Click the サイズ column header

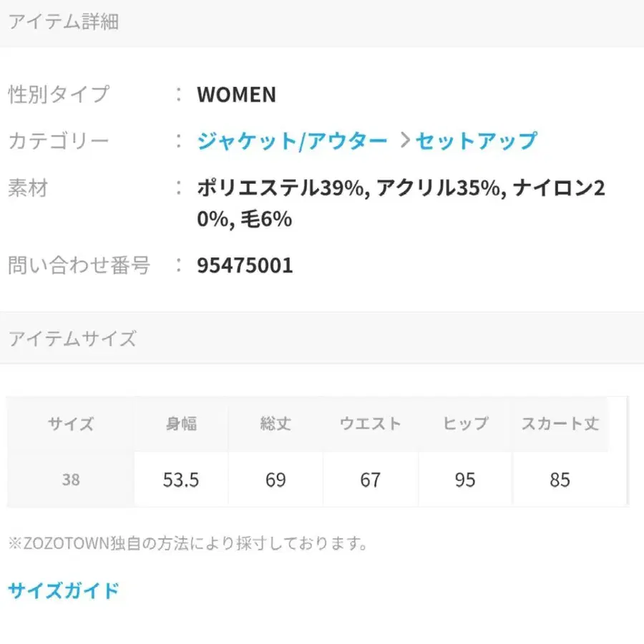click(69, 424)
